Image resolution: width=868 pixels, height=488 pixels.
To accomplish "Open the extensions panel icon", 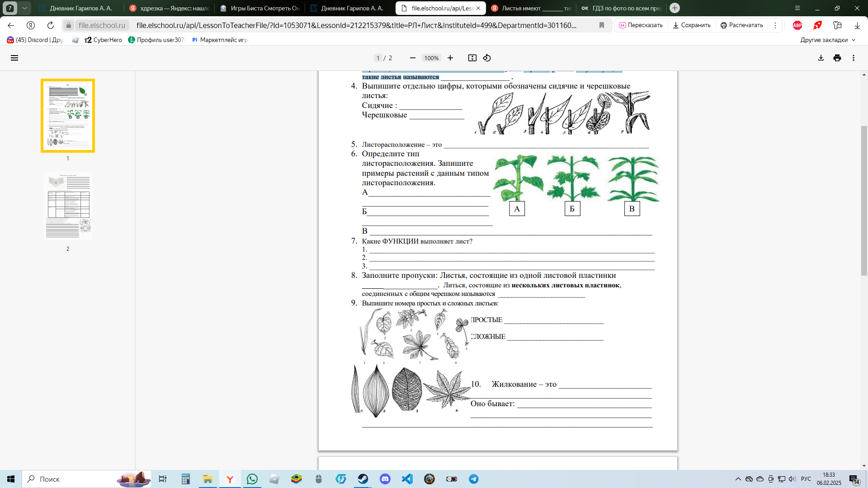I will (837, 25).
